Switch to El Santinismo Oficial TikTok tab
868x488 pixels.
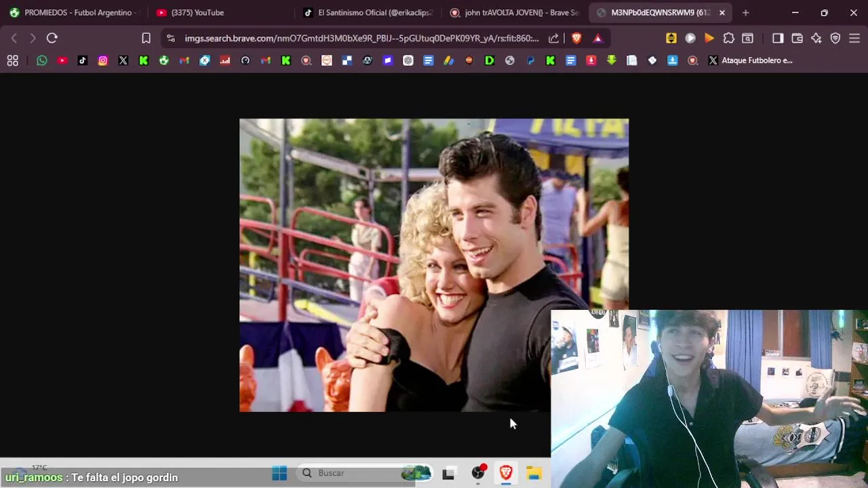[367, 13]
